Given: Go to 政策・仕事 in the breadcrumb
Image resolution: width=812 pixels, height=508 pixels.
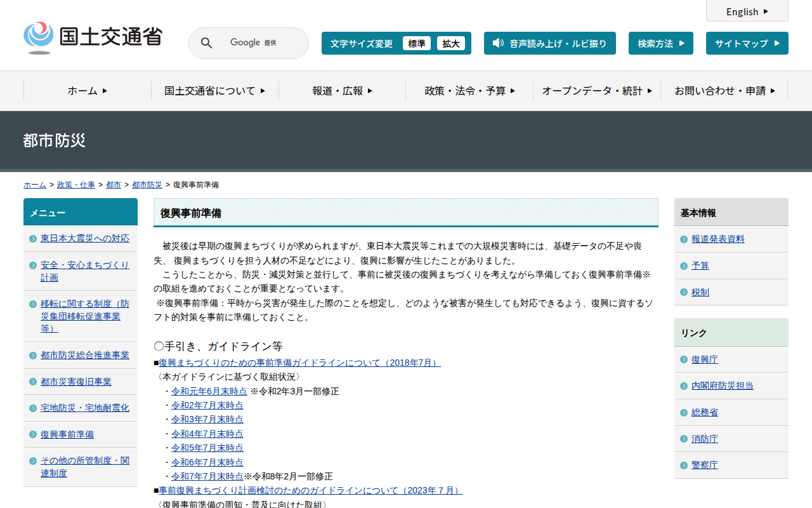Looking at the screenshot, I should [x=76, y=185].
